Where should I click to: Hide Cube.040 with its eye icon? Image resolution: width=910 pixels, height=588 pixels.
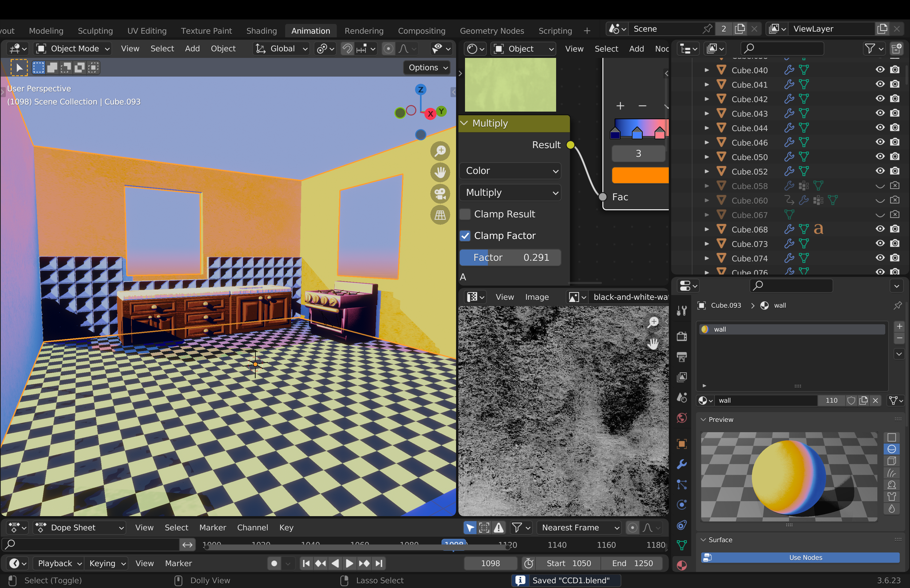pyautogui.click(x=880, y=70)
